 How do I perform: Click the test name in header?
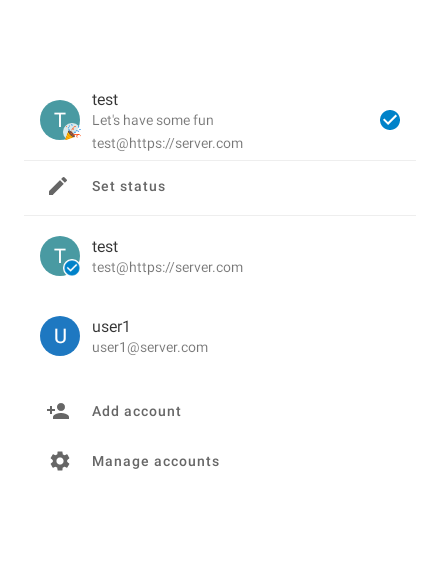click(x=105, y=100)
